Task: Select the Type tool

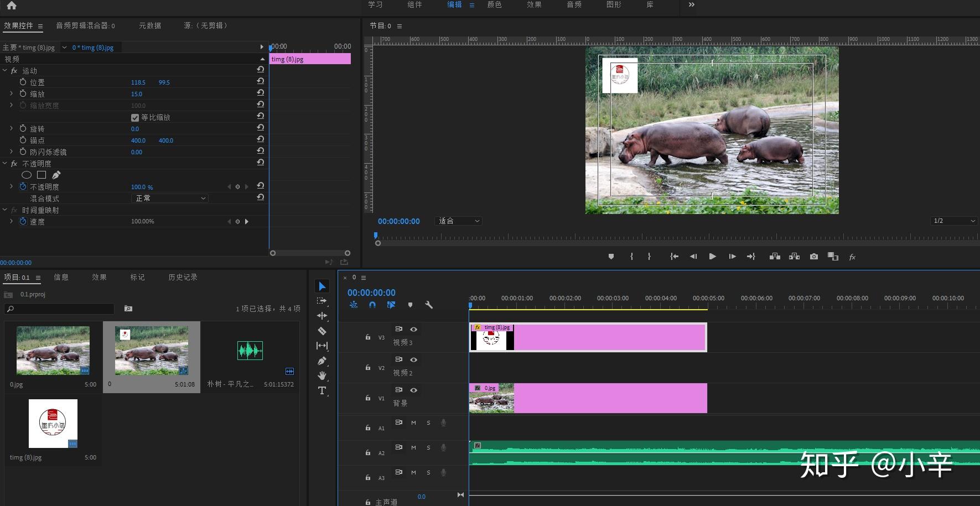Action: (x=322, y=390)
